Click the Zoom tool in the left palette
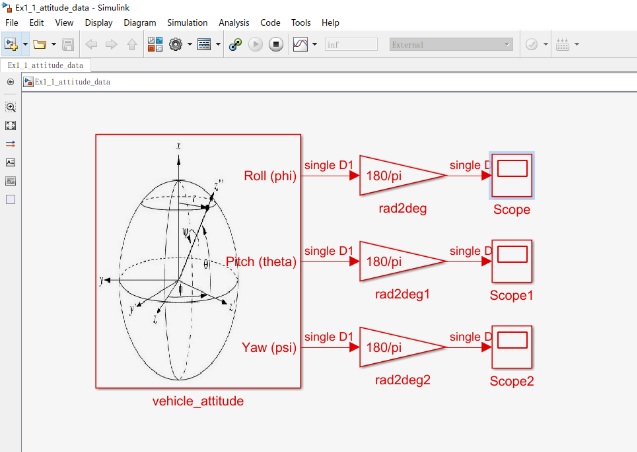The height and width of the screenshot is (452, 637). click(x=11, y=107)
